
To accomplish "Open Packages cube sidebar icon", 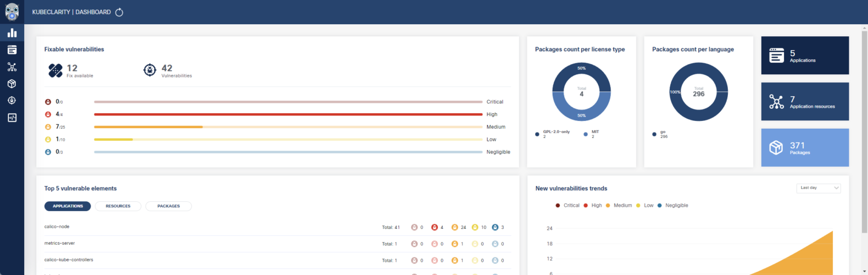I will [x=12, y=84].
